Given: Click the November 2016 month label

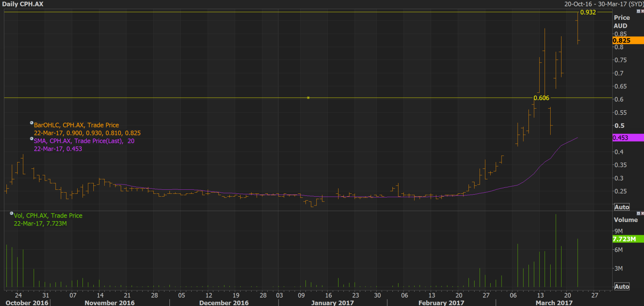Looking at the screenshot, I should click(x=109, y=303).
